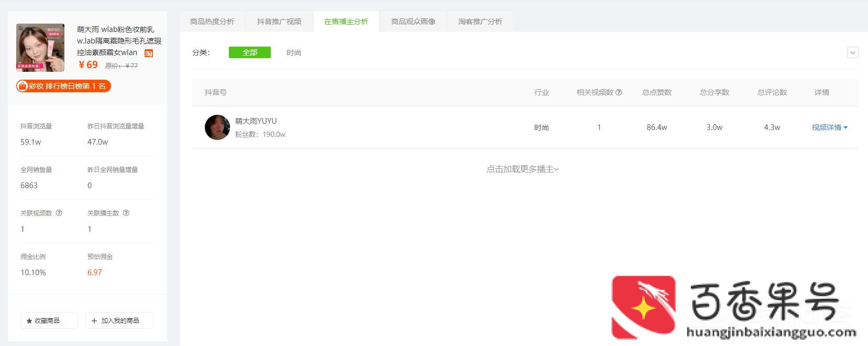Click the 3.0w shares value

(x=715, y=127)
